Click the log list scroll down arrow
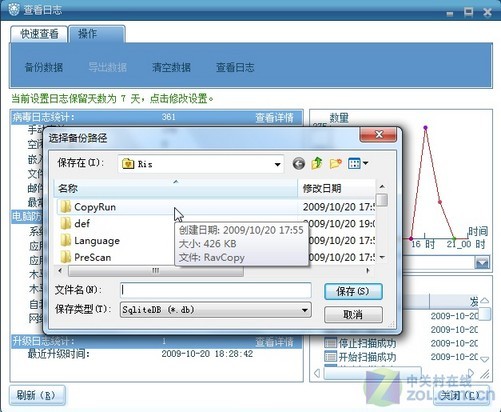 click(485, 359)
